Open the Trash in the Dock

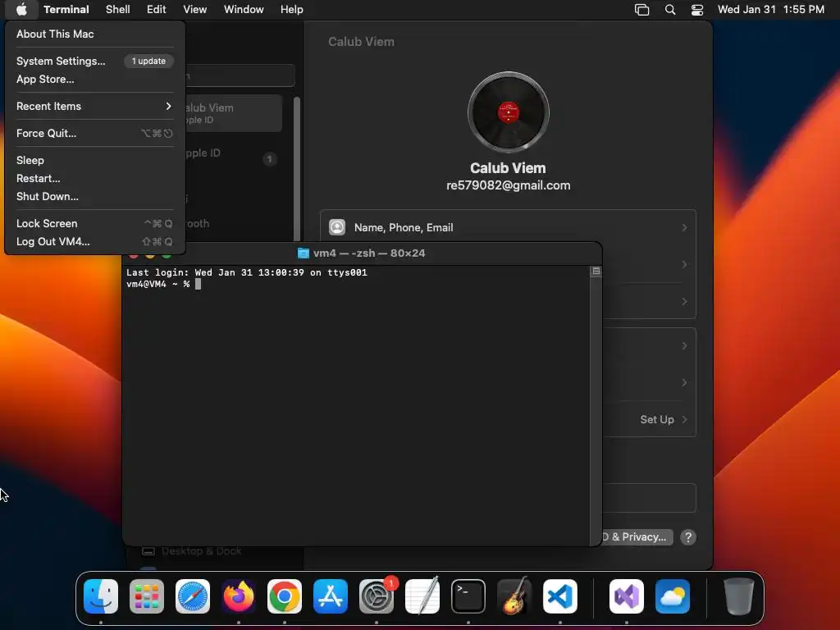[x=739, y=596]
